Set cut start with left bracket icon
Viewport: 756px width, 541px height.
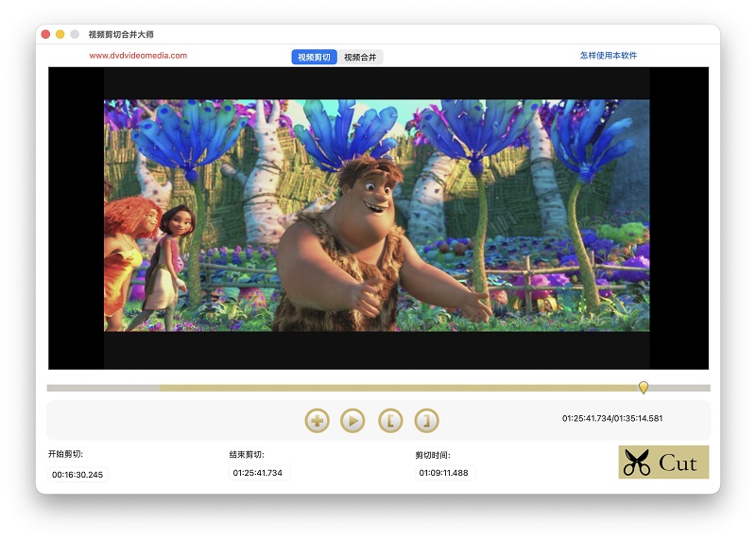coord(390,421)
